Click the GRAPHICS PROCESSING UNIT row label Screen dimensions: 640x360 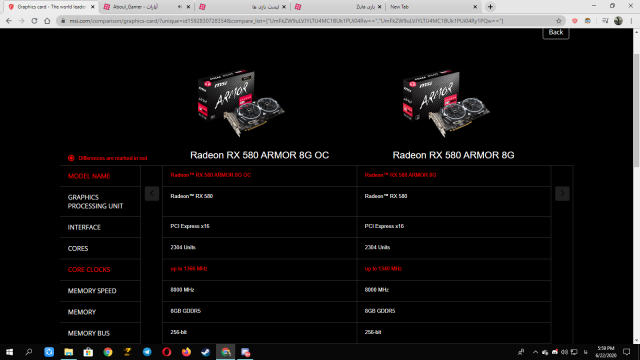[x=96, y=202]
